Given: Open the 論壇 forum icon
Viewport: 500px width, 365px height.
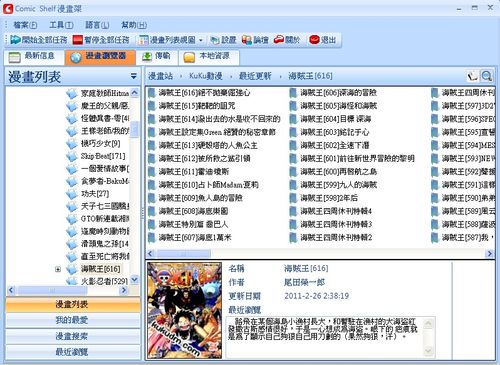Looking at the screenshot, I should tap(255, 40).
